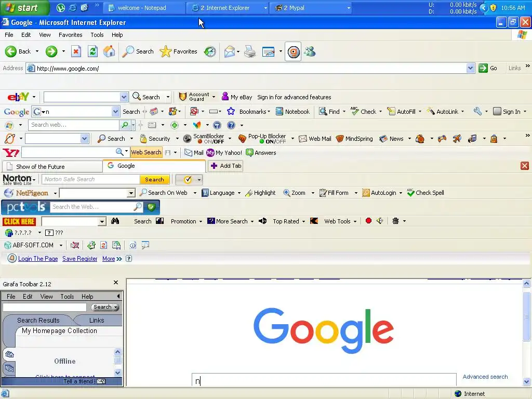Click the Account Guard shield icon
Image resolution: width=532 pixels, height=399 pixels.
(182, 97)
